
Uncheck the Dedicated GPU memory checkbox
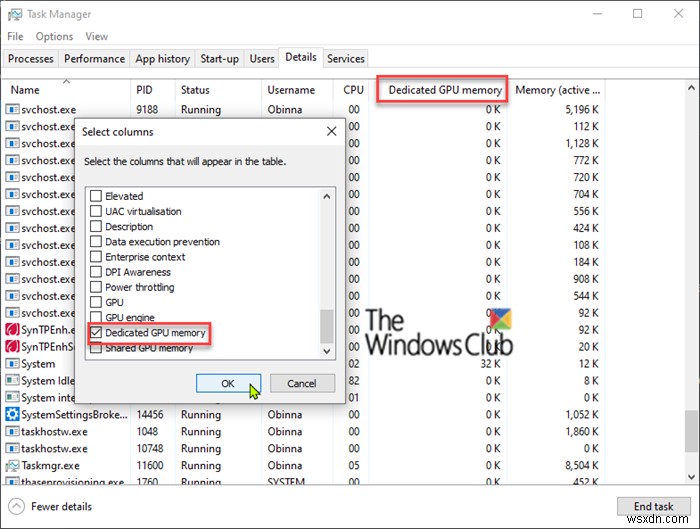click(x=96, y=333)
